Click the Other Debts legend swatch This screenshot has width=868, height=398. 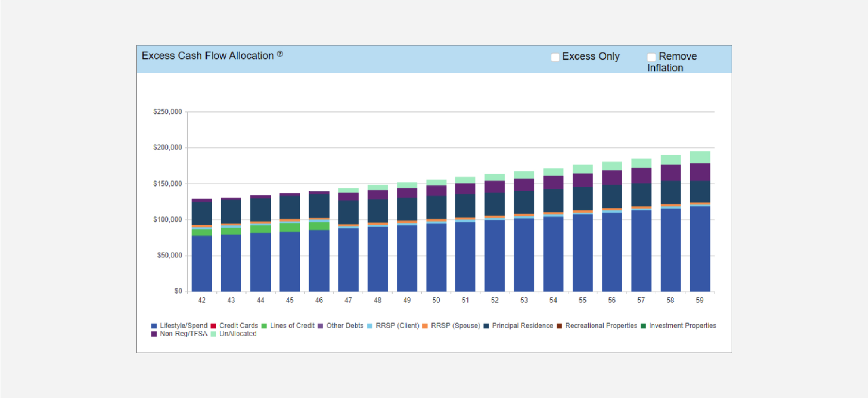tap(320, 326)
